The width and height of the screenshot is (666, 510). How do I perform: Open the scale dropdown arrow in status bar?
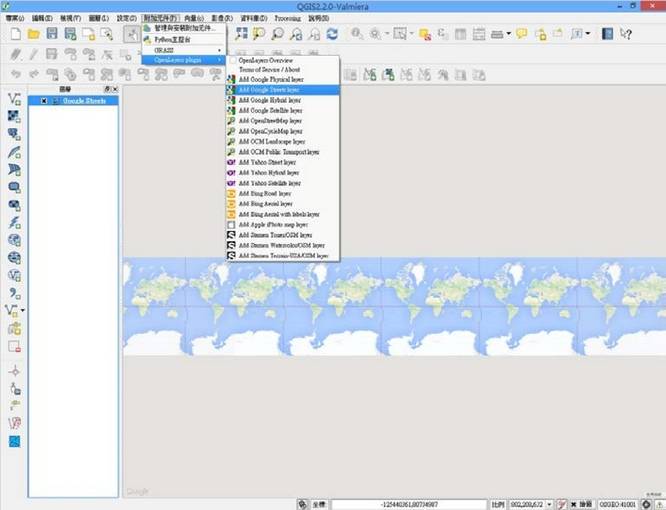(x=549, y=504)
